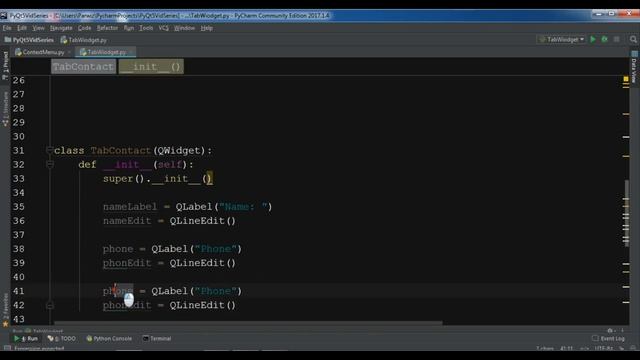Click the PyQt5VidSeries folder icon in the breadcrumb

(x=7, y=40)
